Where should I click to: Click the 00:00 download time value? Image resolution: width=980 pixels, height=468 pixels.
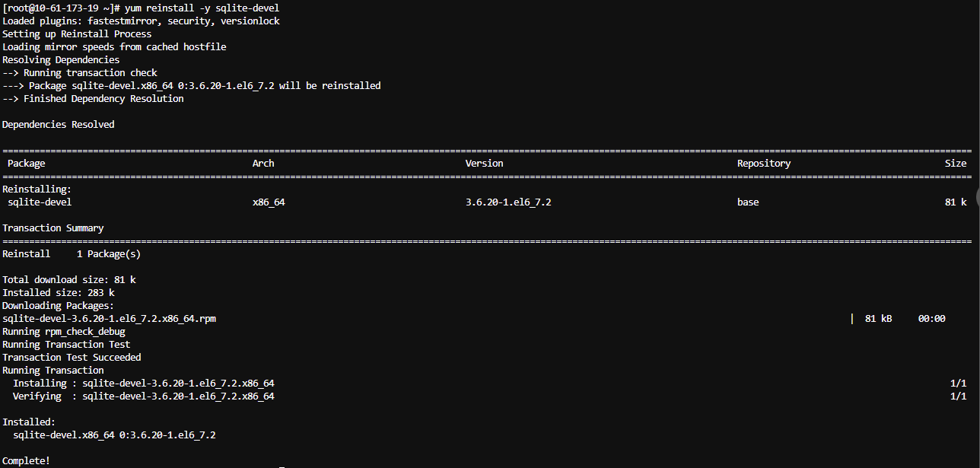[x=931, y=319]
